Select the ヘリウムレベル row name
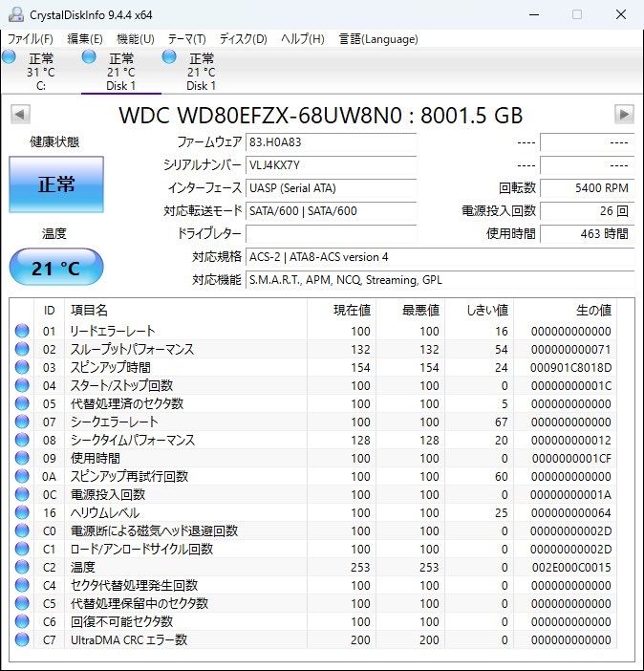This screenshot has width=644, height=671. tap(105, 512)
